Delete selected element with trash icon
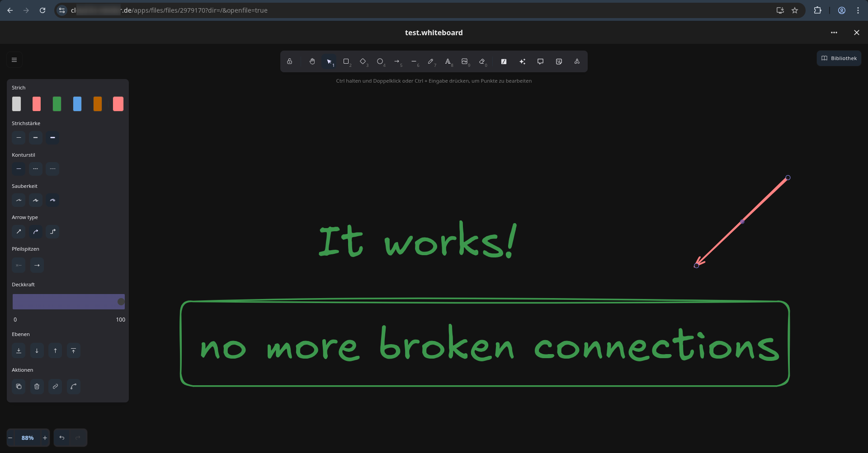The image size is (868, 453). click(37, 387)
